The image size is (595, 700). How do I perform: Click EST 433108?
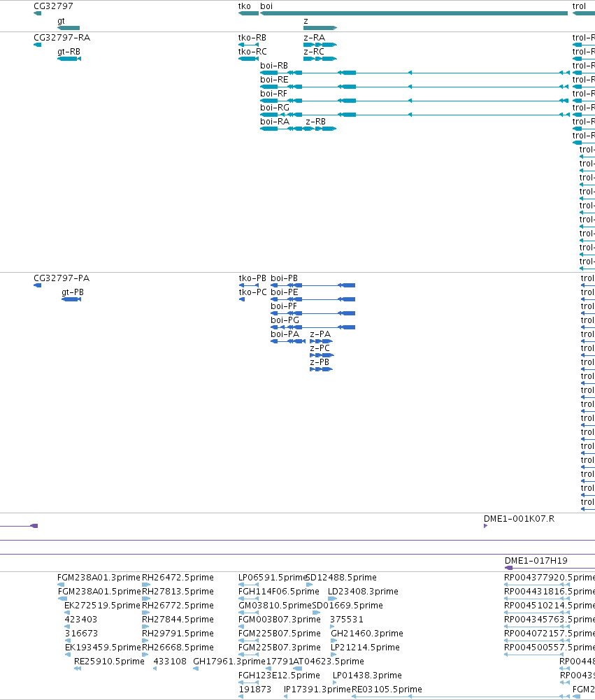[x=155, y=669]
